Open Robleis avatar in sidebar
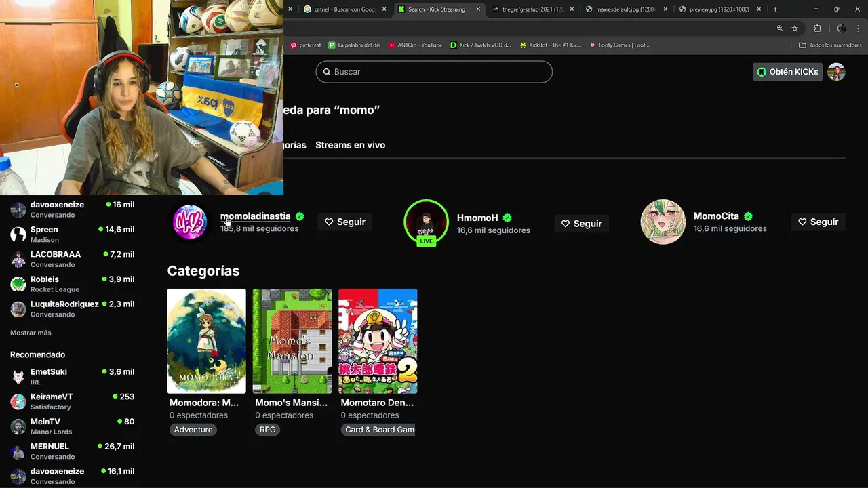The image size is (868, 488). 18,284
